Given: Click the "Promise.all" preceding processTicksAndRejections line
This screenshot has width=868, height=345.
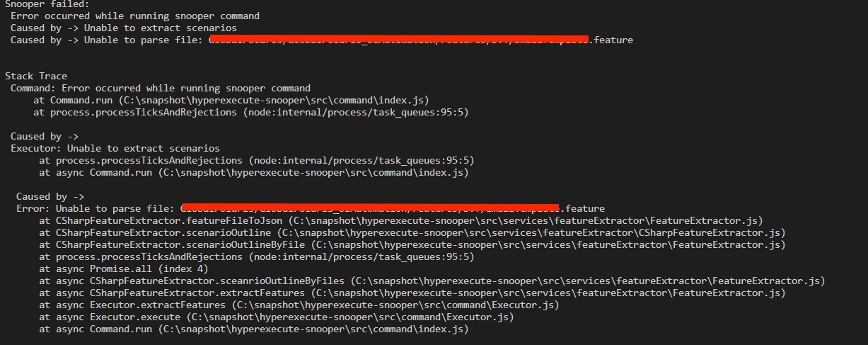Looking at the screenshot, I should (256, 256).
